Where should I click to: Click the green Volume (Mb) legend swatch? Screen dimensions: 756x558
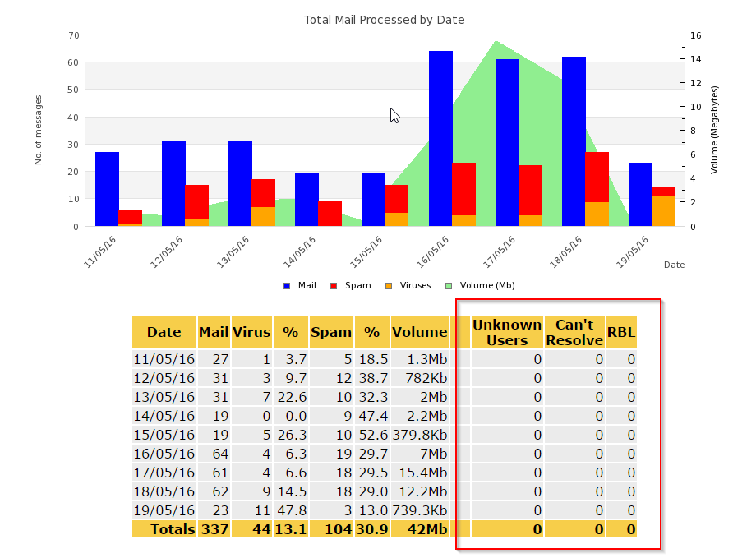coord(448,286)
